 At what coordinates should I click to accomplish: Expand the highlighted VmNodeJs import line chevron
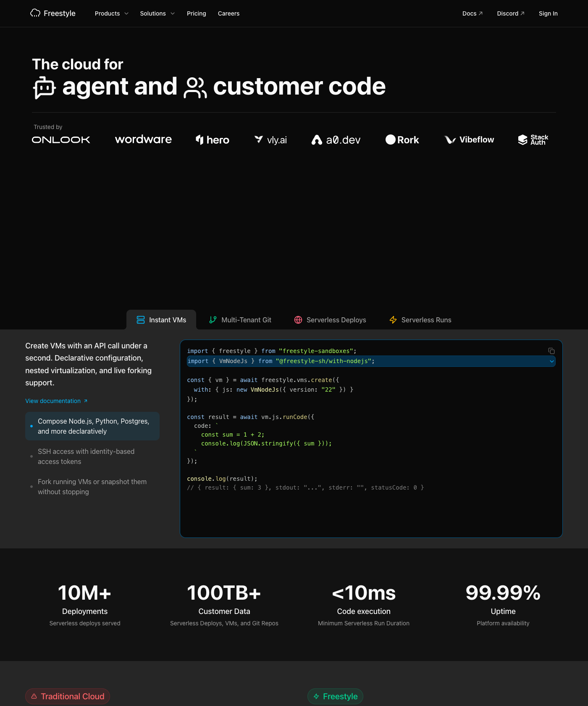click(552, 361)
